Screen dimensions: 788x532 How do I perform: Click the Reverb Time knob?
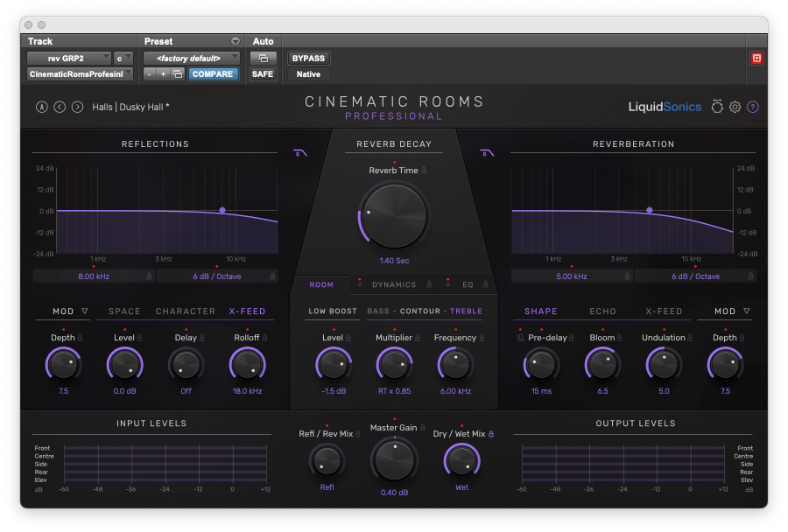[395, 216]
